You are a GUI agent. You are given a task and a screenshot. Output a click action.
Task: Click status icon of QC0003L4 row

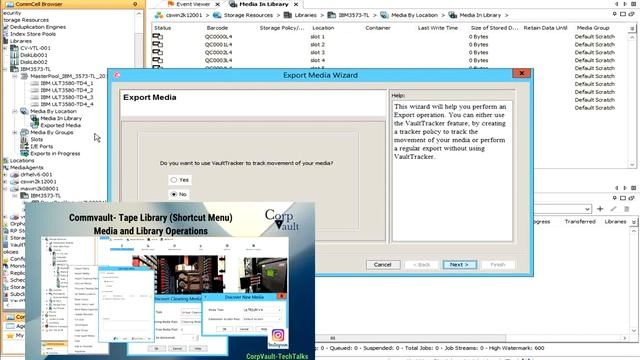coord(158,60)
